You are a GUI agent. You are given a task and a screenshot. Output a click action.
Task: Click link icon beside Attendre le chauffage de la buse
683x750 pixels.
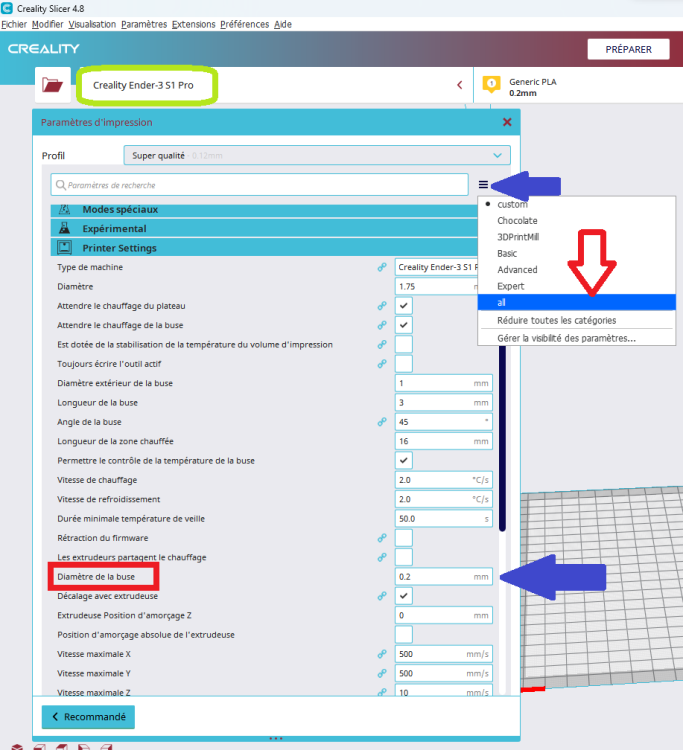click(382, 325)
